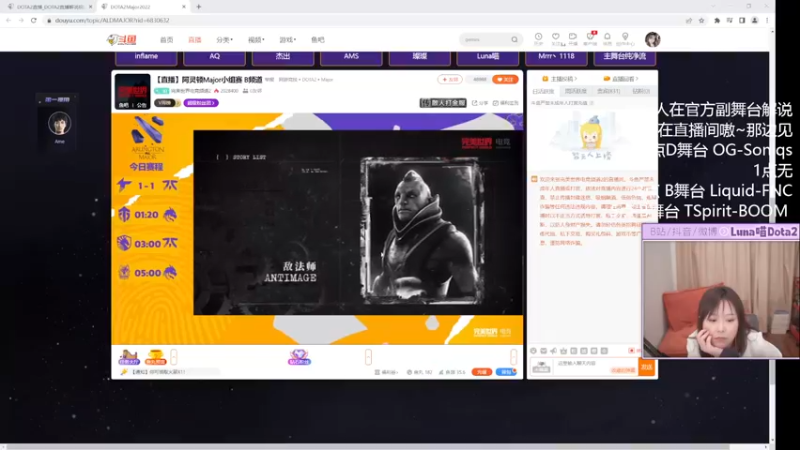Image resolution: width=800 pixels, height=450 pixels.
Task: Switch to the inflame streamer tab
Action: click(146, 57)
